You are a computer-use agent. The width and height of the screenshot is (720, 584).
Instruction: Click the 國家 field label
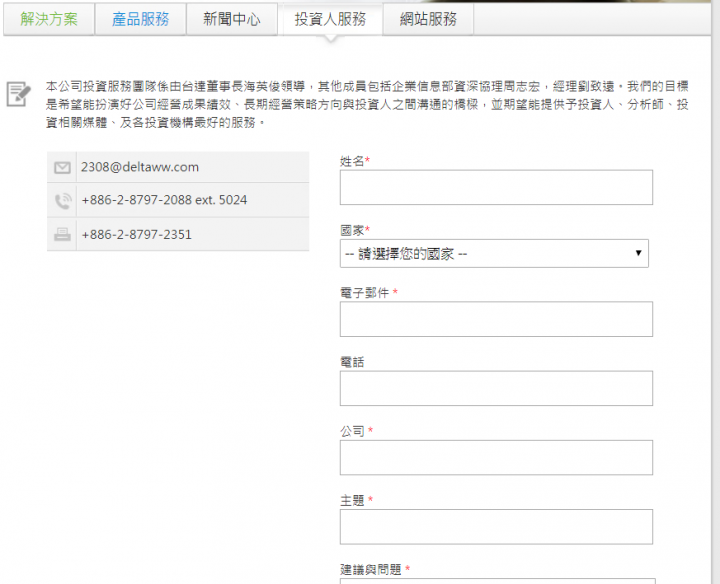coord(354,230)
